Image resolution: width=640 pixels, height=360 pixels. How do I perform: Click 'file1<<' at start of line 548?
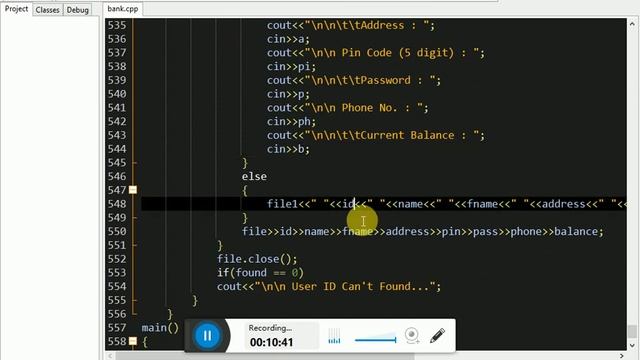point(289,204)
